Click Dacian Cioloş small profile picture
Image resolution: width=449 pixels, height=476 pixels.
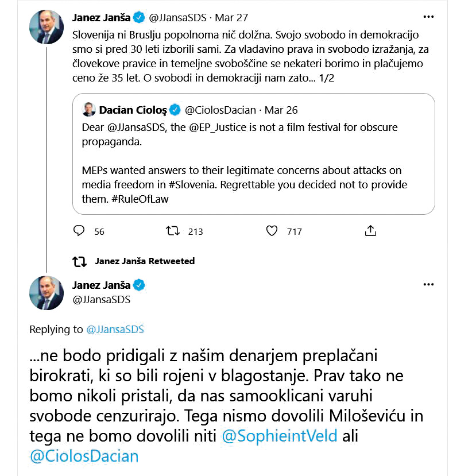89,109
